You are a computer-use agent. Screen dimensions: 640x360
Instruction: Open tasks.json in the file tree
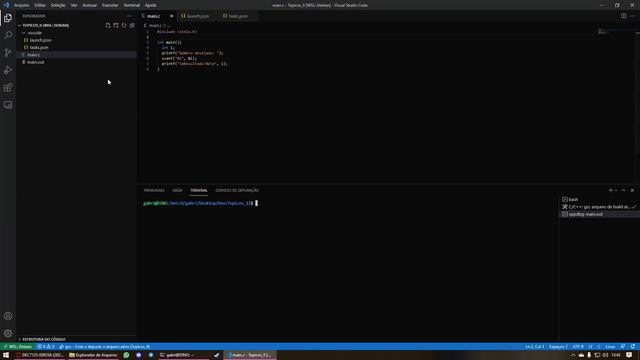[39, 47]
